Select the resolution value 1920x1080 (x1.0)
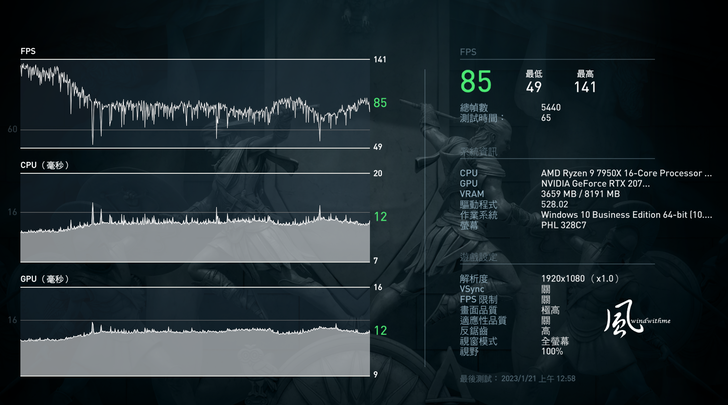The image size is (728, 405). click(x=580, y=279)
